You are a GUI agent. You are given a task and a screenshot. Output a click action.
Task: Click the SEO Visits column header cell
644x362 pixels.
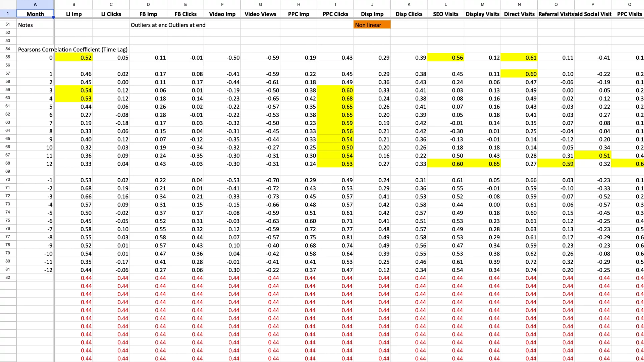(445, 14)
